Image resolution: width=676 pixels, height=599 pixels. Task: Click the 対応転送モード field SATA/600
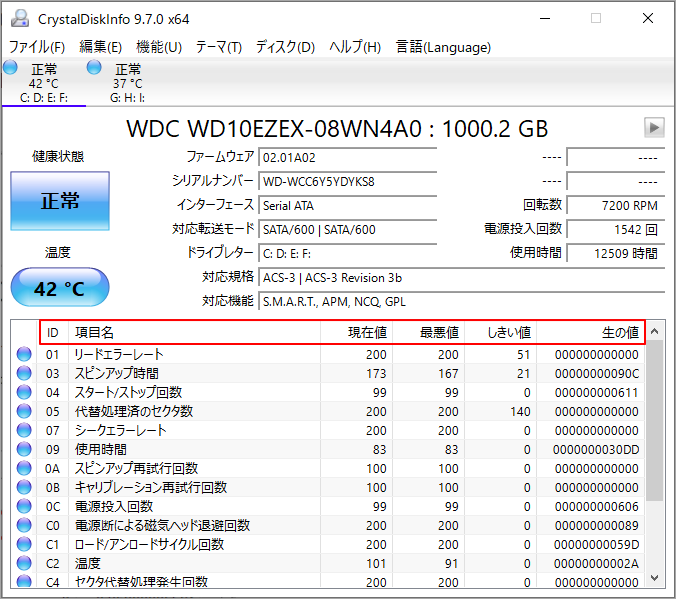[x=347, y=229]
